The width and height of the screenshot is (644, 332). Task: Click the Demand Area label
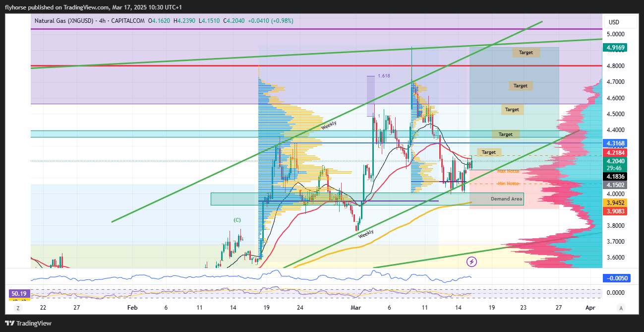click(x=506, y=199)
